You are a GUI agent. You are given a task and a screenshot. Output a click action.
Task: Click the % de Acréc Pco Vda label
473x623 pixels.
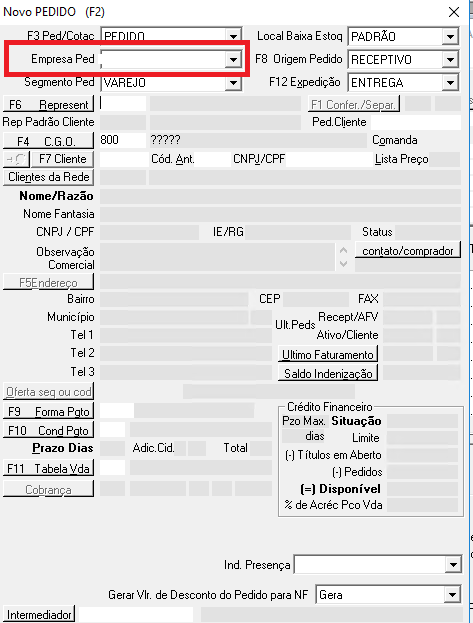click(333, 505)
